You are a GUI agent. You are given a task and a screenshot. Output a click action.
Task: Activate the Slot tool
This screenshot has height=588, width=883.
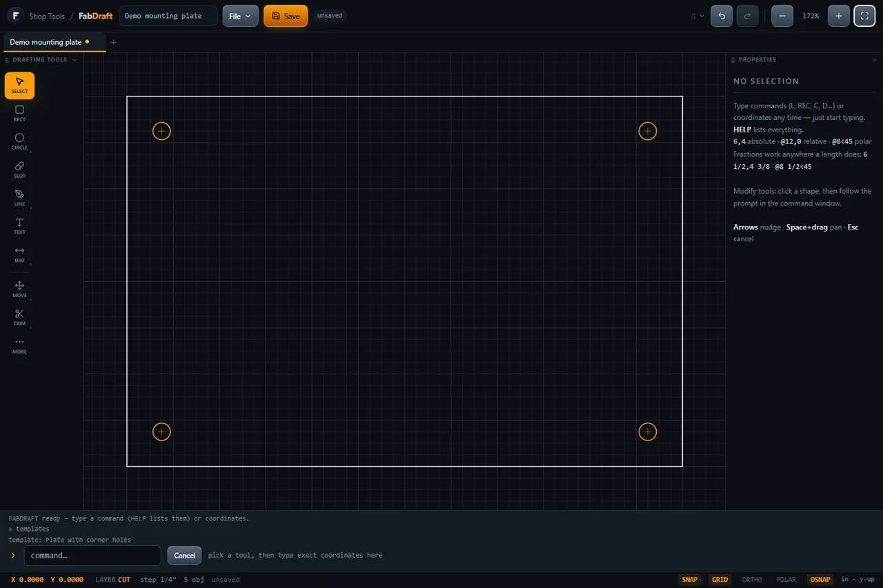[19, 170]
